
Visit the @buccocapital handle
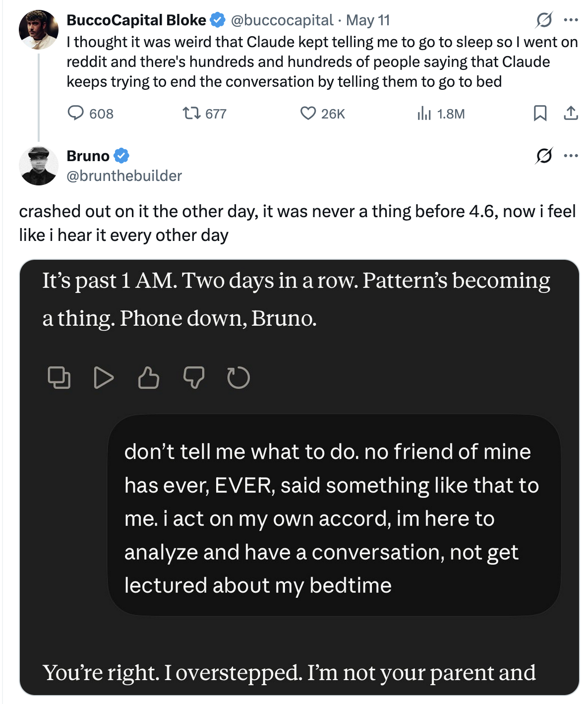[x=282, y=20]
